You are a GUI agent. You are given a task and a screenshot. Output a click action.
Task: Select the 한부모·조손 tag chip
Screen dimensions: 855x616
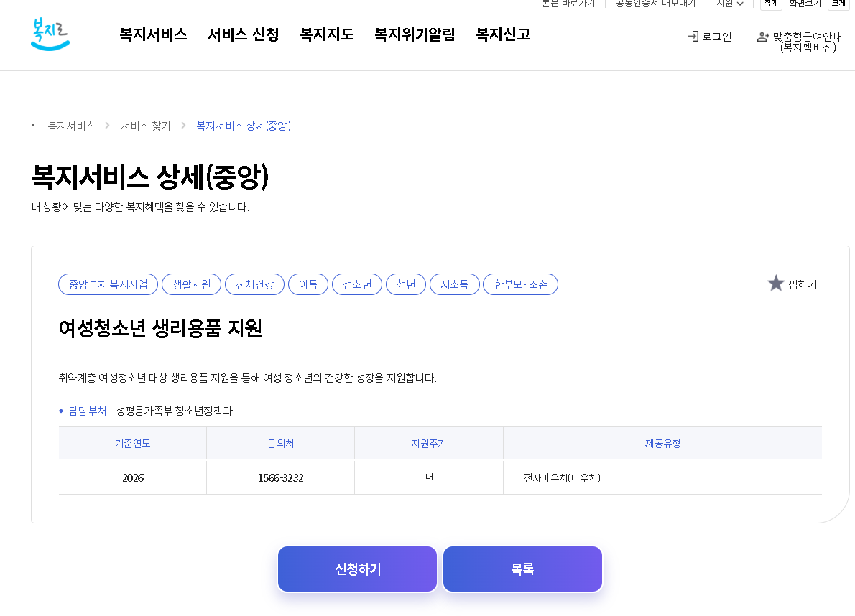point(520,284)
